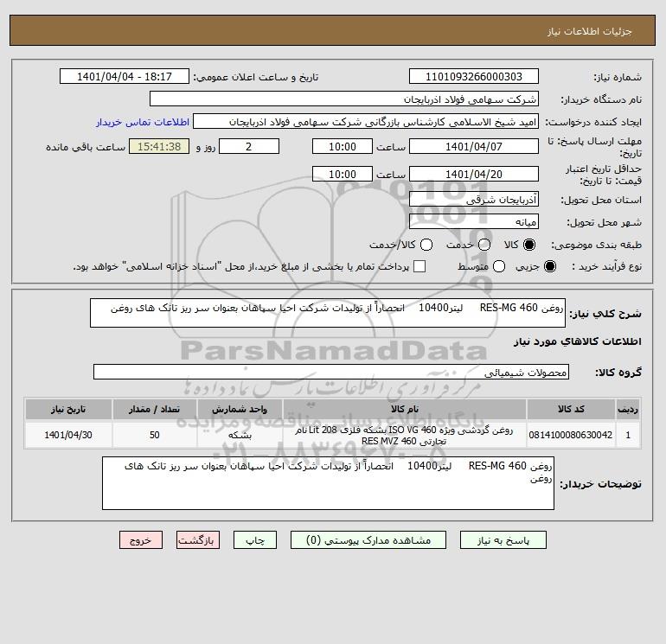Click the row number cell 1
Screen dimensions: 666x644
628,435
